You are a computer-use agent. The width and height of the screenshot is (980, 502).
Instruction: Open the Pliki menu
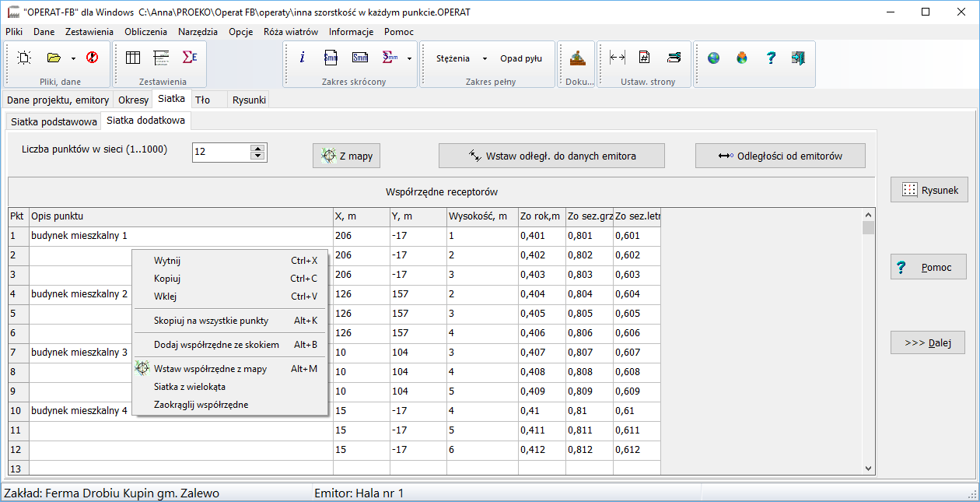14,32
